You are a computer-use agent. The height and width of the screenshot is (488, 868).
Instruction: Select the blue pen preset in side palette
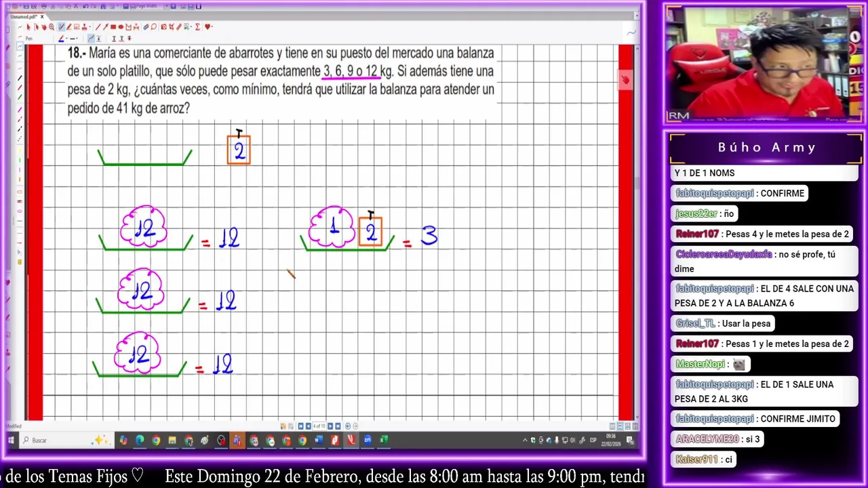point(20,46)
